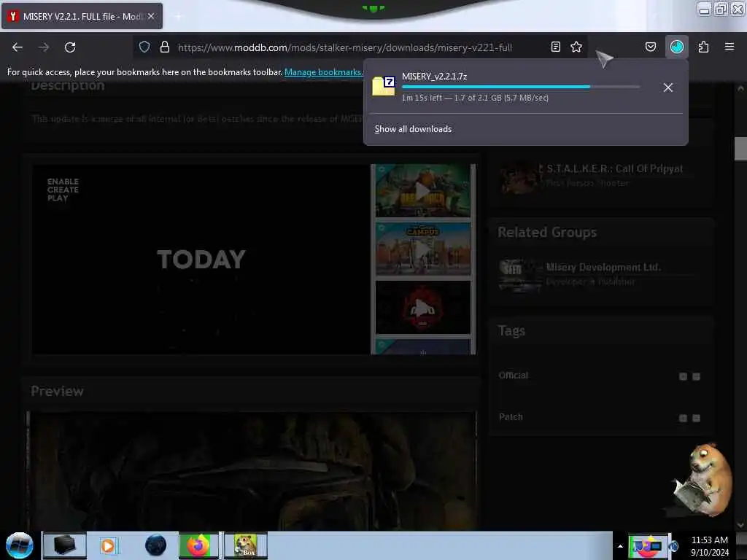This screenshot has width=747, height=560.
Task: Click the first small icon on Official tag row
Action: click(683, 377)
